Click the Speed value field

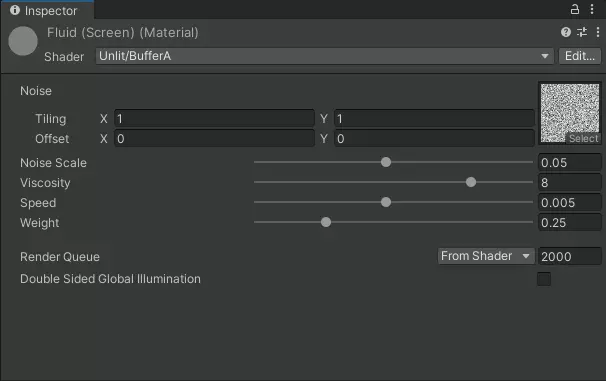(x=570, y=202)
